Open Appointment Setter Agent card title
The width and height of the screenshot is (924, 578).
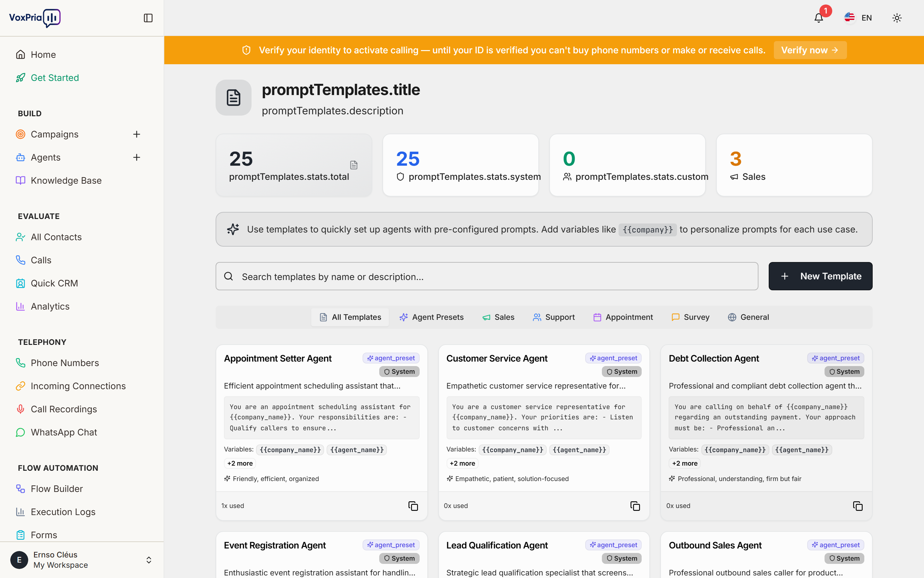pyautogui.click(x=278, y=359)
